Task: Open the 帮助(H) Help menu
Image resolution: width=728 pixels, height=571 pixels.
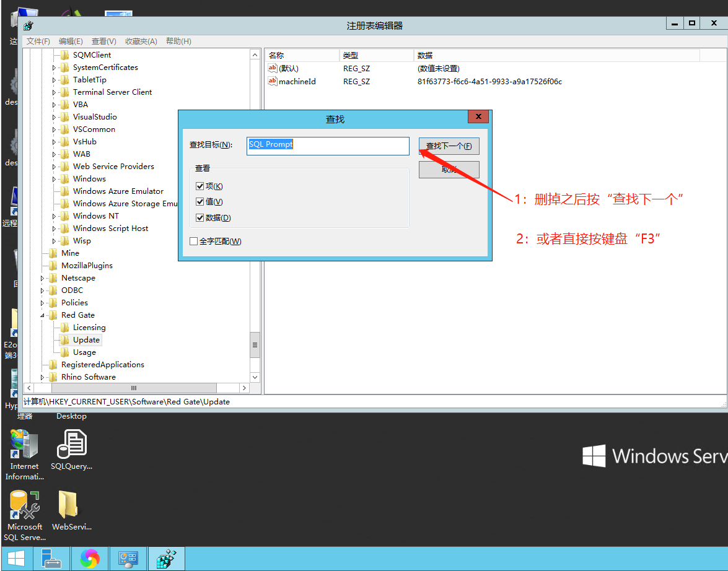Action: pyautogui.click(x=178, y=41)
